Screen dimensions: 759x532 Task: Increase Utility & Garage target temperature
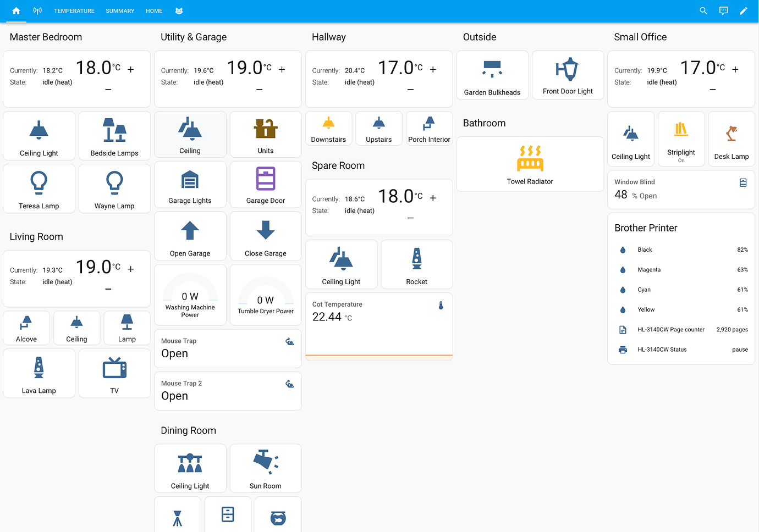pos(282,69)
